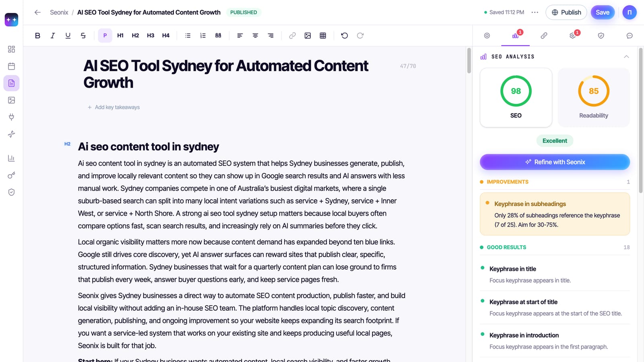Insert a table

coord(323,35)
